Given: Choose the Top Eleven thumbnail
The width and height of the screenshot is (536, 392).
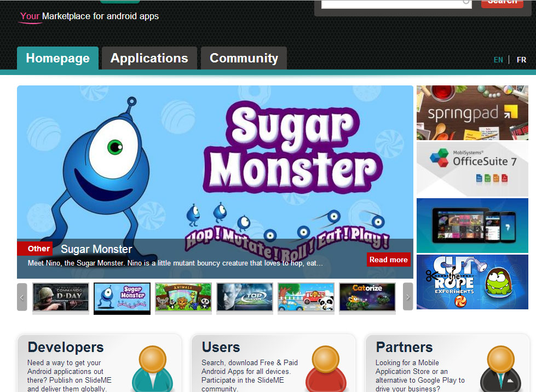Looking at the screenshot, I should coord(245,297).
